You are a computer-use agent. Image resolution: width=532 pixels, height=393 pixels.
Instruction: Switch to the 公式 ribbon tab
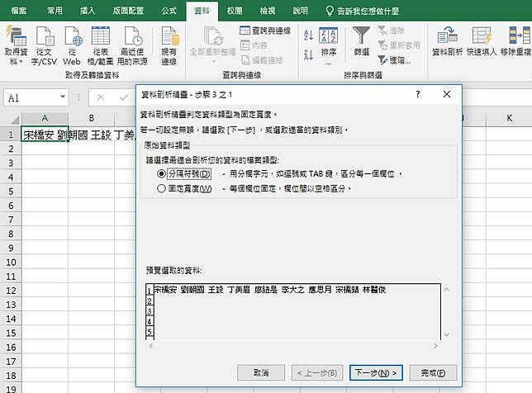point(169,11)
